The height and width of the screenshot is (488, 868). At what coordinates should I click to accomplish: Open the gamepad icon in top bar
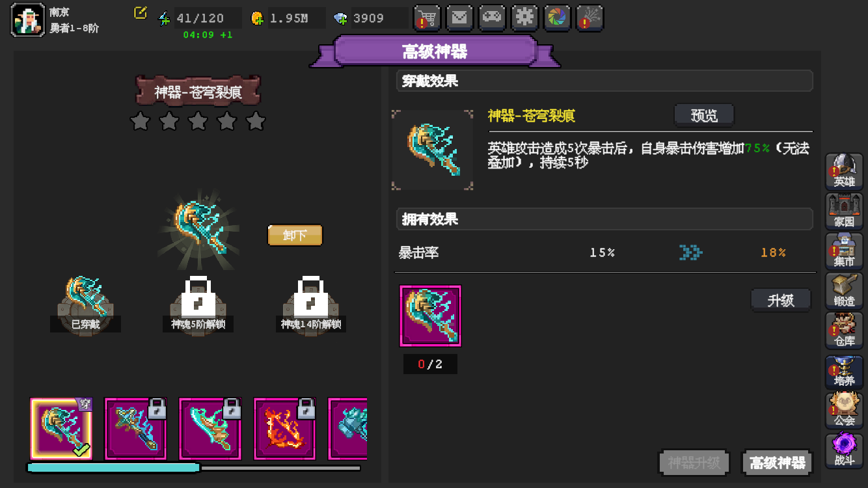tap(492, 18)
